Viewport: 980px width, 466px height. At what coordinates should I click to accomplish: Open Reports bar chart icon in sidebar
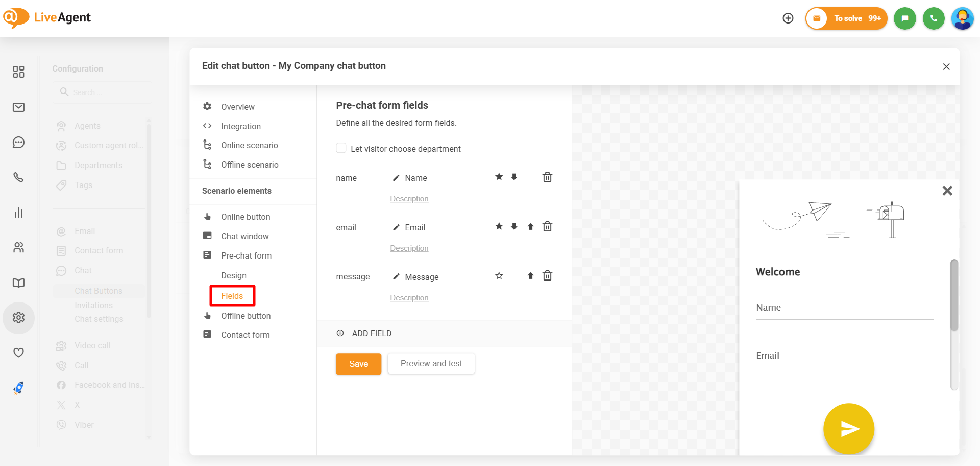point(19,213)
